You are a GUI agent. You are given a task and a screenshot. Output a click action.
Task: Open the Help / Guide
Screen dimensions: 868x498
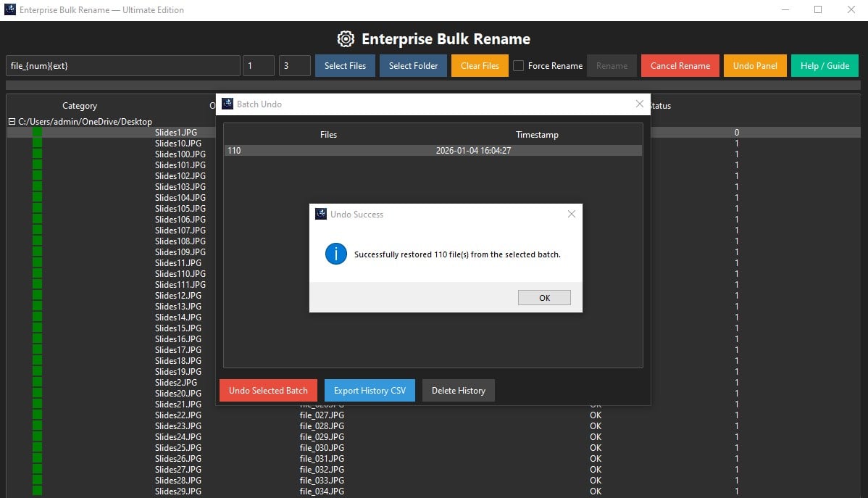(x=825, y=65)
